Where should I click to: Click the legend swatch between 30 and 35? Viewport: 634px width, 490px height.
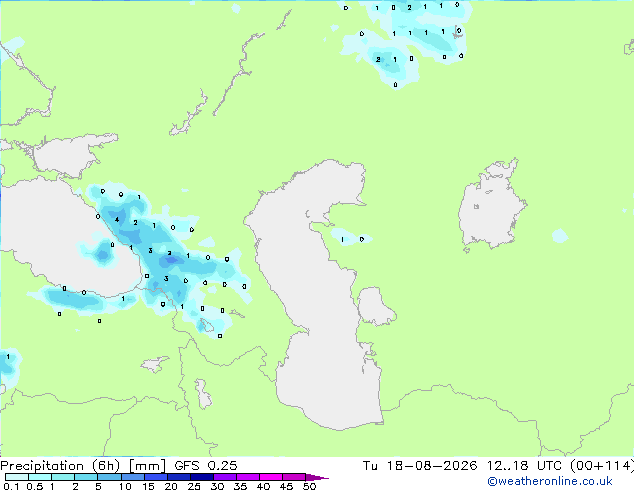click(224, 477)
